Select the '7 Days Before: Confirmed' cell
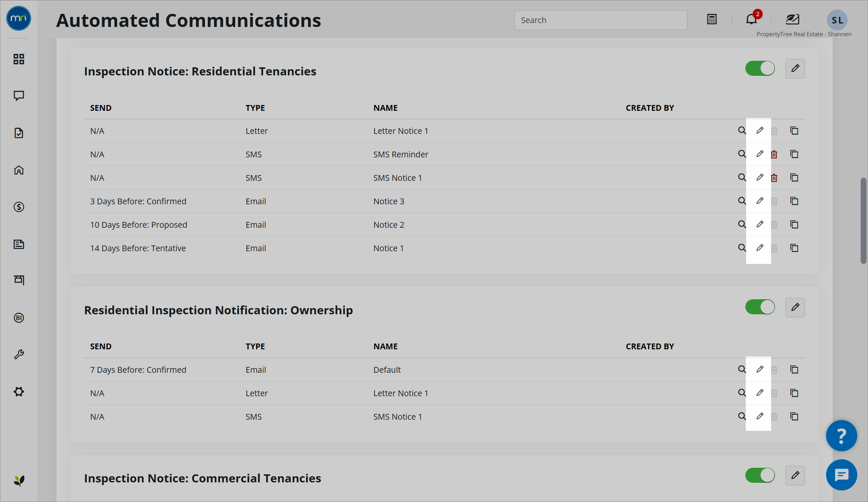This screenshot has height=502, width=868. click(x=138, y=370)
